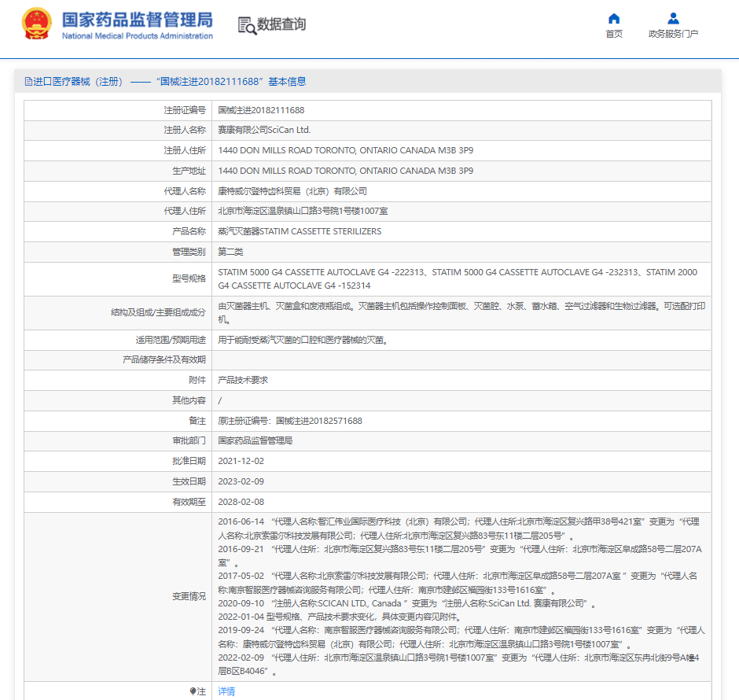Open 政务服务门户 user portal icon
The width and height of the screenshot is (739, 700).
tap(673, 18)
